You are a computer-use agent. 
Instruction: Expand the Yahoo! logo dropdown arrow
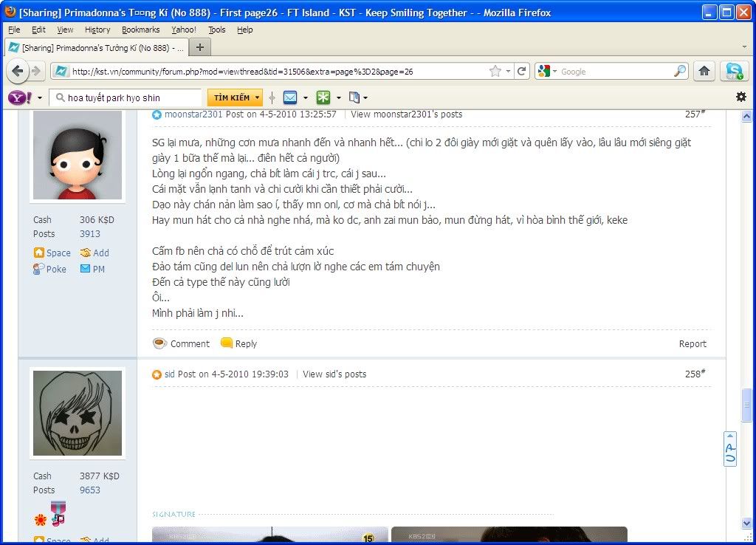point(40,98)
